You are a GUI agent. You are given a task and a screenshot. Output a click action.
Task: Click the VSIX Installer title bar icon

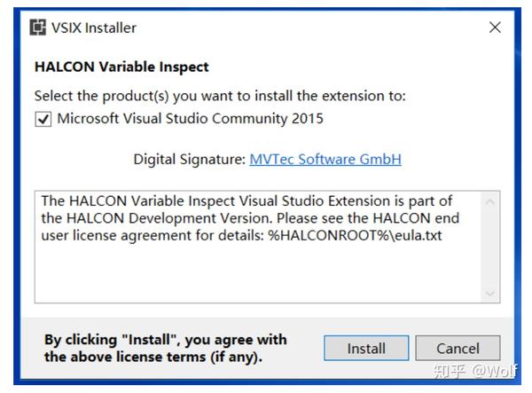point(38,28)
